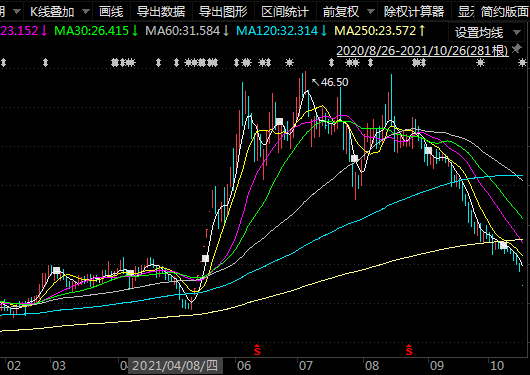The height and width of the screenshot is (375, 530).
Task: Expand the dropdown arrow beside 前复权
Action: coord(371,12)
